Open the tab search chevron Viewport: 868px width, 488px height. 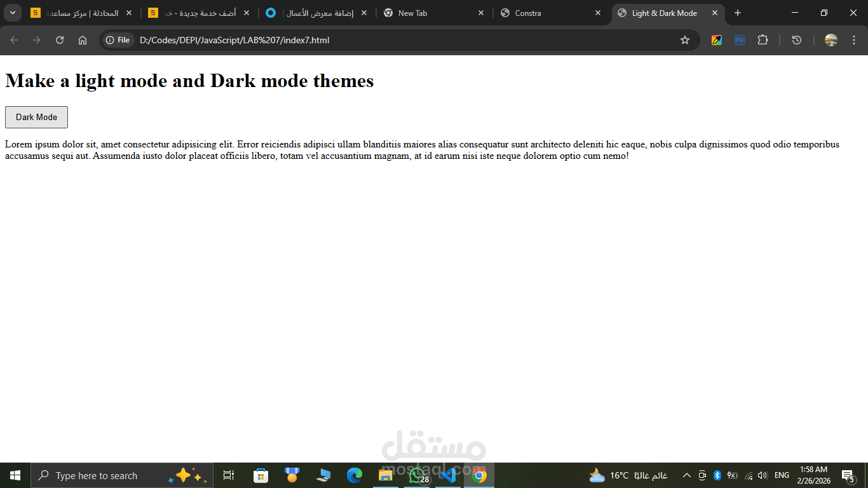point(11,13)
